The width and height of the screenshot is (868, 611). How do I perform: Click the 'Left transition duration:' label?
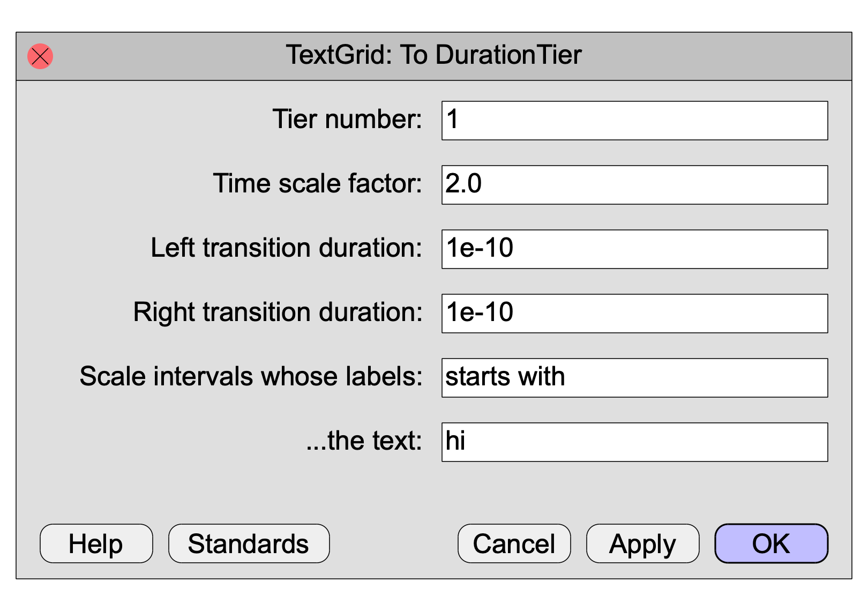(287, 248)
